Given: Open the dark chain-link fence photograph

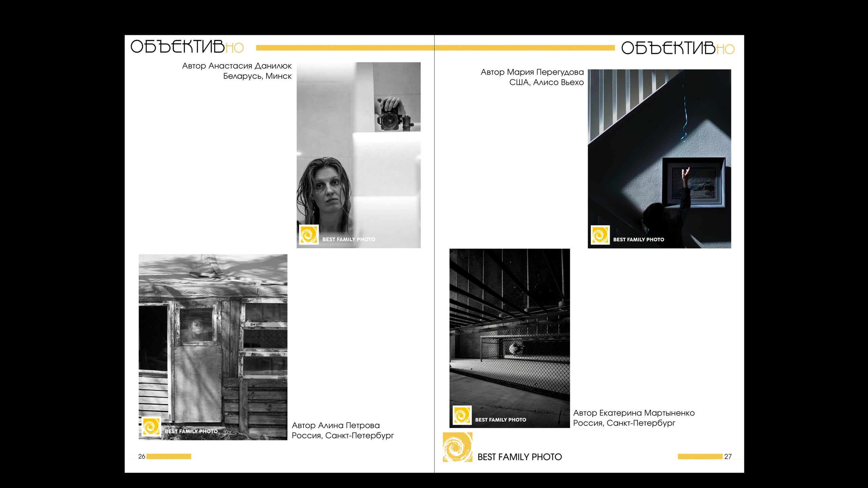Looking at the screenshot, I should pyautogui.click(x=509, y=338).
